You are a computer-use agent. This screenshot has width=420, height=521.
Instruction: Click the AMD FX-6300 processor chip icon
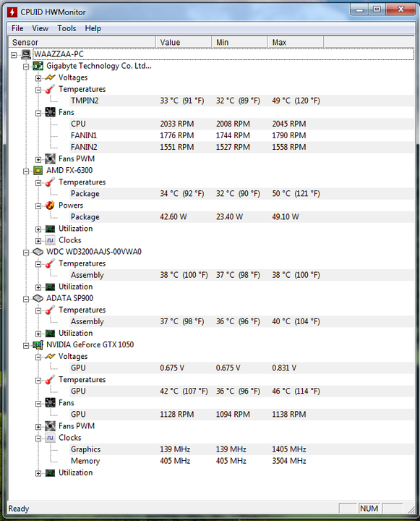click(x=38, y=171)
